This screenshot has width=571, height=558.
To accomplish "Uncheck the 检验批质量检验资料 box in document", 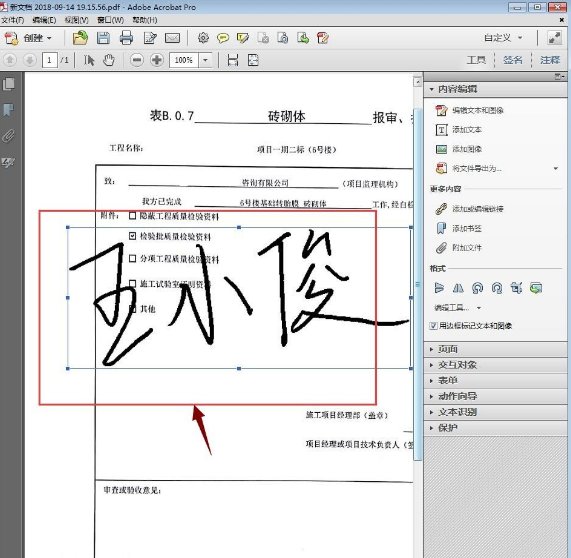I will (x=133, y=236).
